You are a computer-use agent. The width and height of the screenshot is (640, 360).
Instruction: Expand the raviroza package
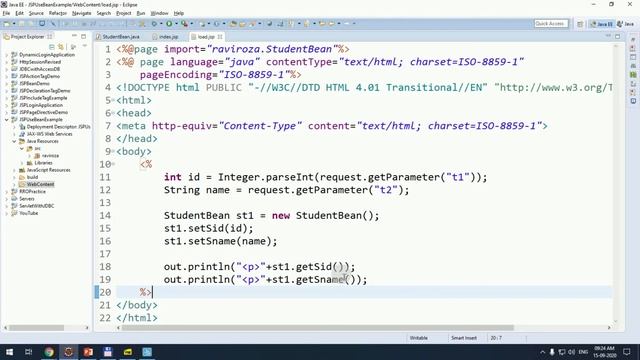[x=29, y=156]
